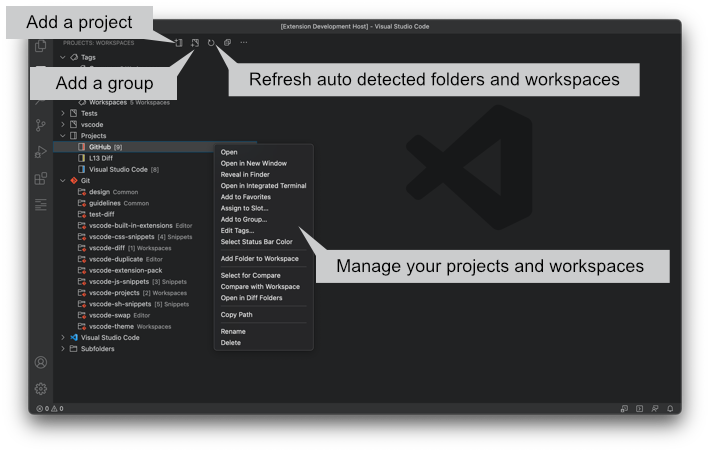Choose Assign to Slot... menu entry

(x=264, y=208)
